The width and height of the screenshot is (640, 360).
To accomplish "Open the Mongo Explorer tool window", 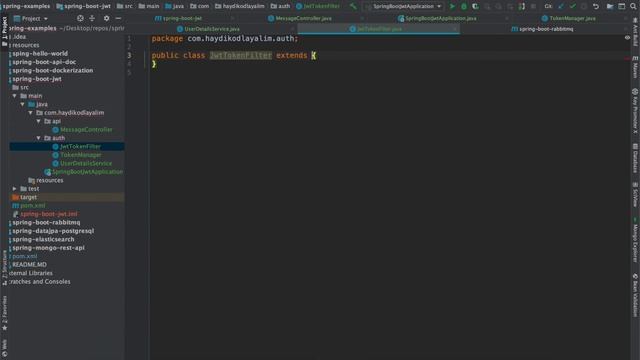I will point(635,240).
